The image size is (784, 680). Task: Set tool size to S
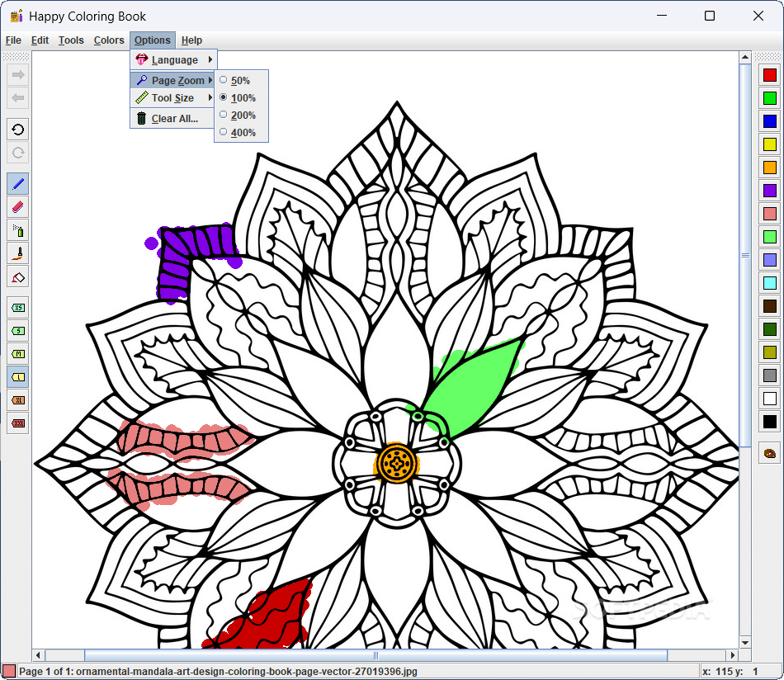(x=18, y=330)
